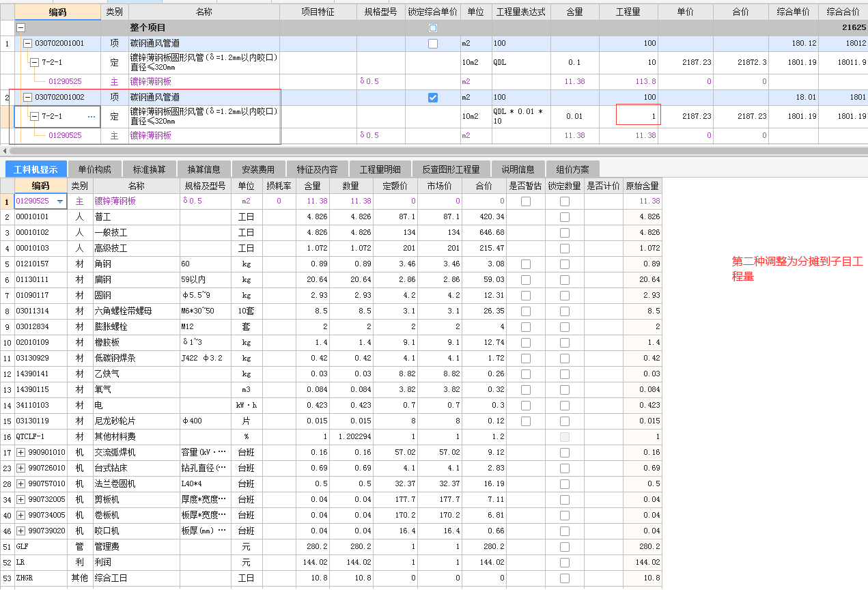Expand machine row 990726010 台式钻床
Image resolution: width=868 pixels, height=590 pixels.
(20, 468)
